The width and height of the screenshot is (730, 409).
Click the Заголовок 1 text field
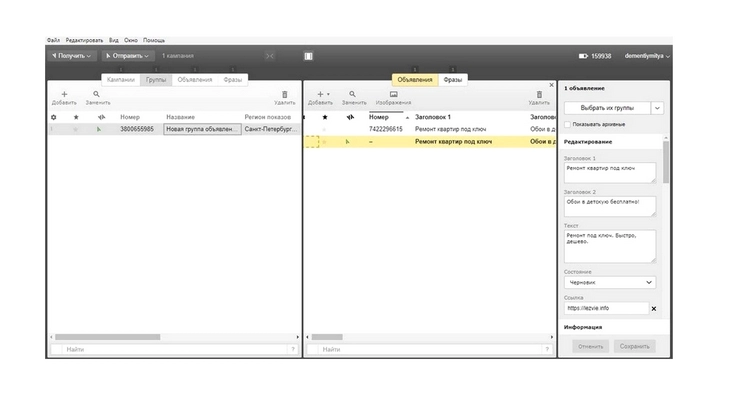[610, 172]
